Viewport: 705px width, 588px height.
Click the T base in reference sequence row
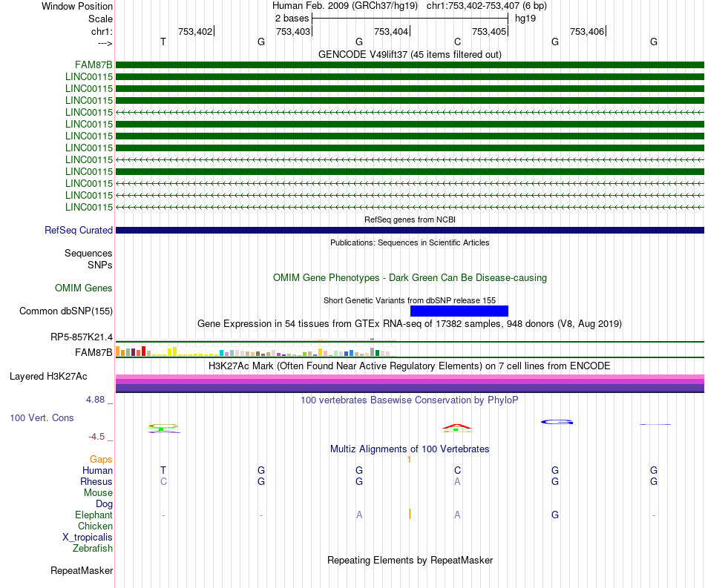163,42
